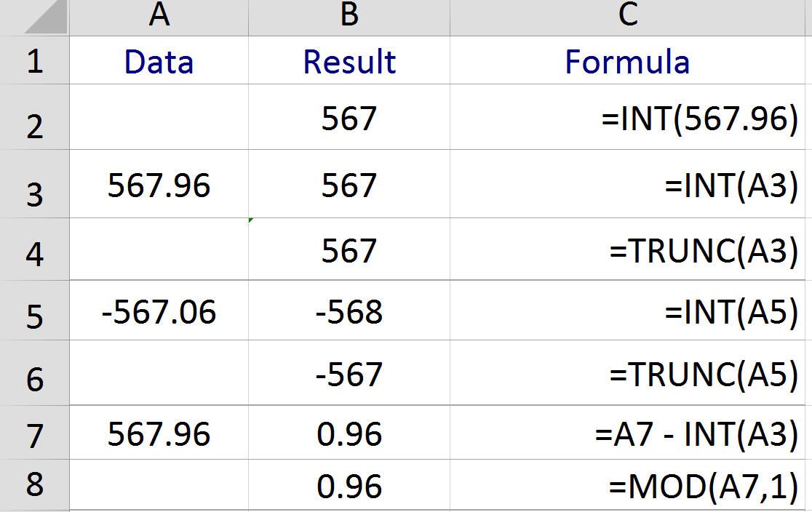Viewport: 812px width, 512px height.
Task: Select cell showing -567 result
Action: tap(349, 373)
